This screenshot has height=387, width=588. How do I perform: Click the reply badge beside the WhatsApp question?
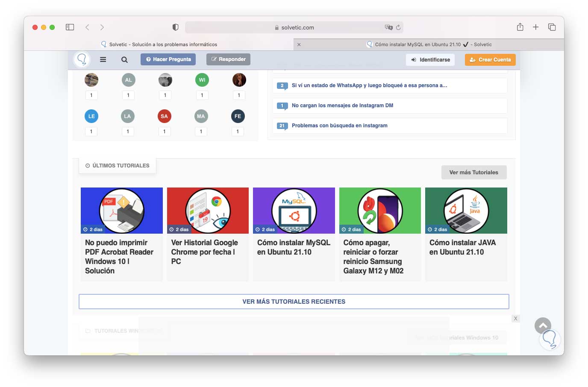click(282, 86)
